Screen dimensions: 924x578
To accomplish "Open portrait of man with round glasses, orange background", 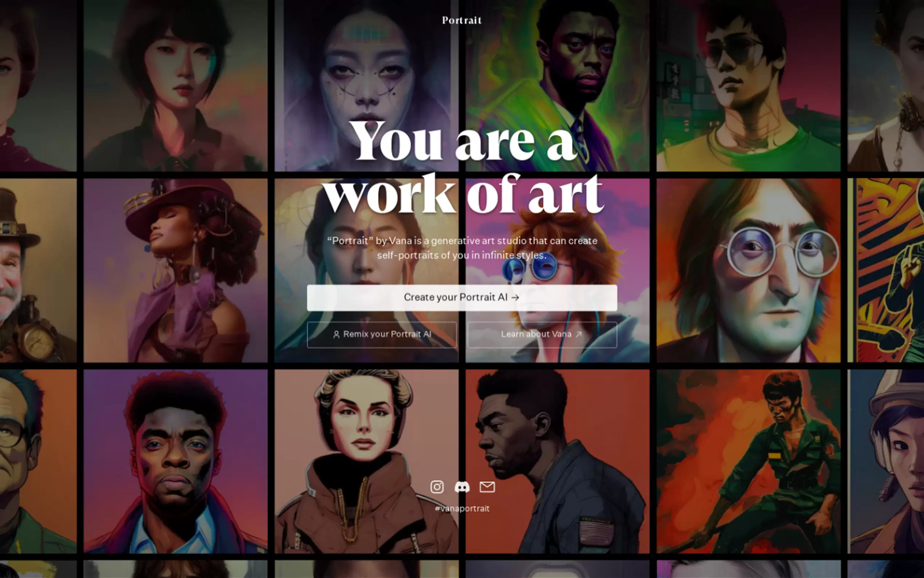I will 748,270.
